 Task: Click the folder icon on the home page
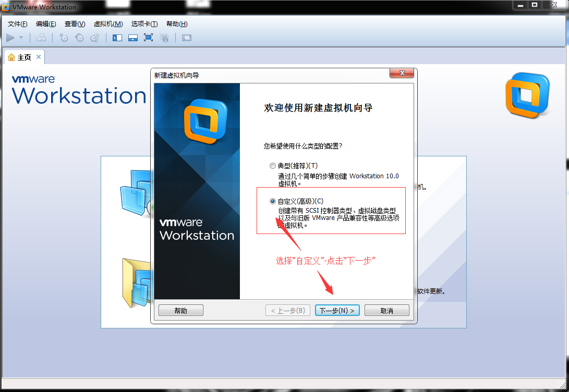(137, 283)
